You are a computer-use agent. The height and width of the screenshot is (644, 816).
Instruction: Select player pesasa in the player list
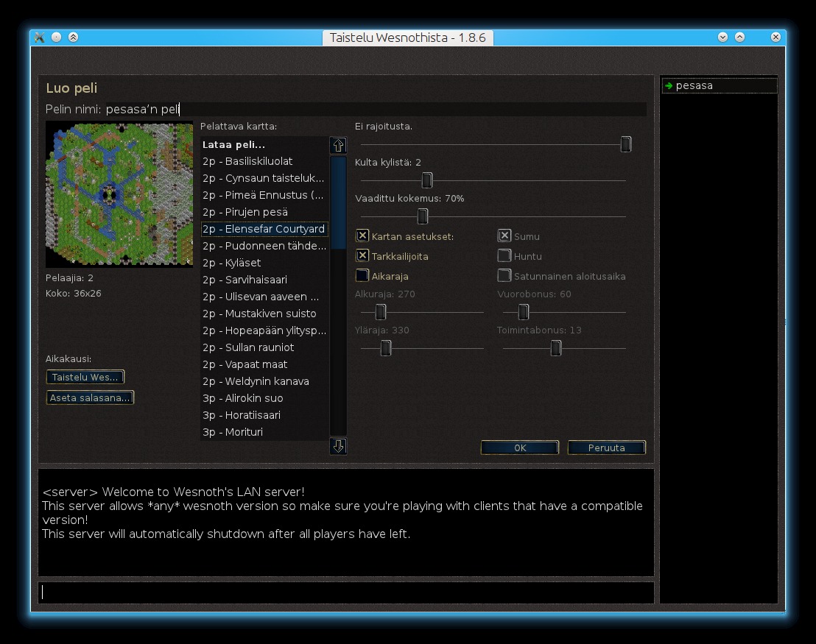click(x=720, y=86)
